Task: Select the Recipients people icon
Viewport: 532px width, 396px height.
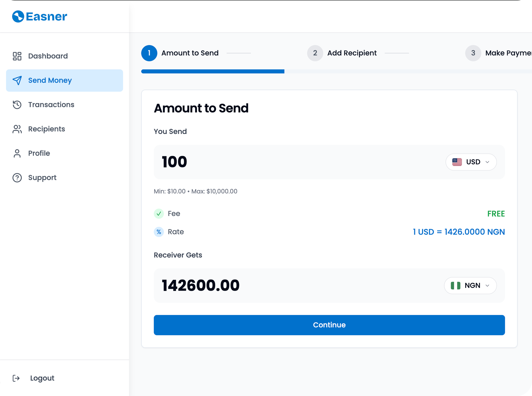Action: click(x=17, y=129)
